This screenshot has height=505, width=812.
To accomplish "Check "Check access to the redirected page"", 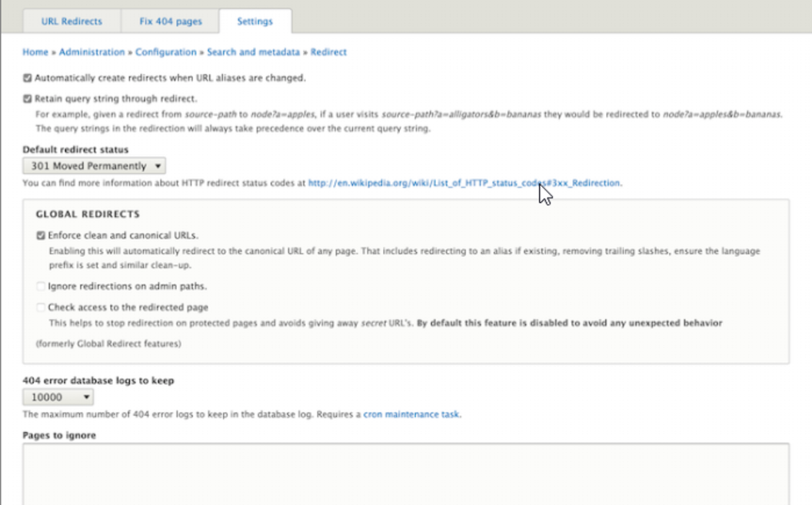I will pos(42,306).
